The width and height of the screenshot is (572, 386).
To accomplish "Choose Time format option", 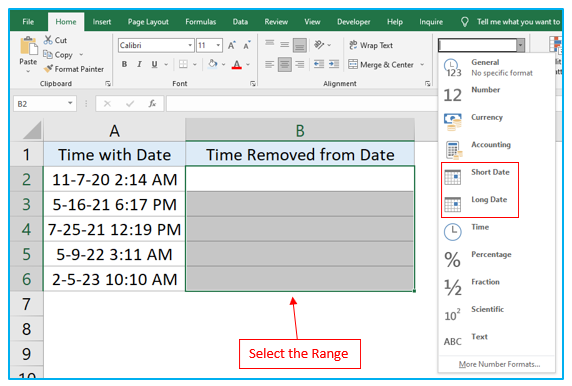I will 496,232.
